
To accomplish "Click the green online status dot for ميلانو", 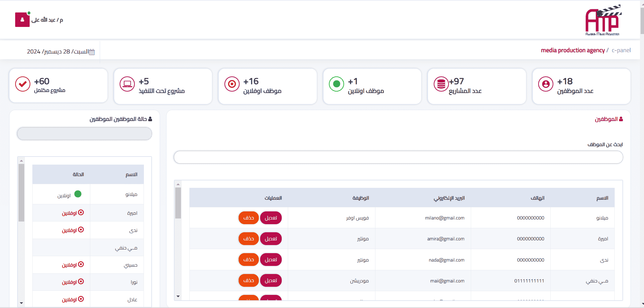I will (x=78, y=194).
